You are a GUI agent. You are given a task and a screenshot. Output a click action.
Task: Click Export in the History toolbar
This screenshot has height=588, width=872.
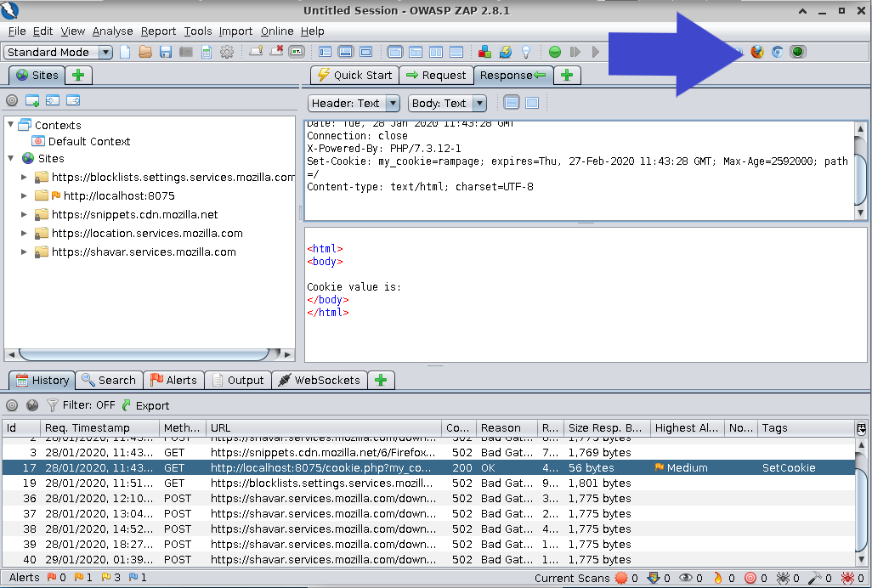click(x=145, y=405)
